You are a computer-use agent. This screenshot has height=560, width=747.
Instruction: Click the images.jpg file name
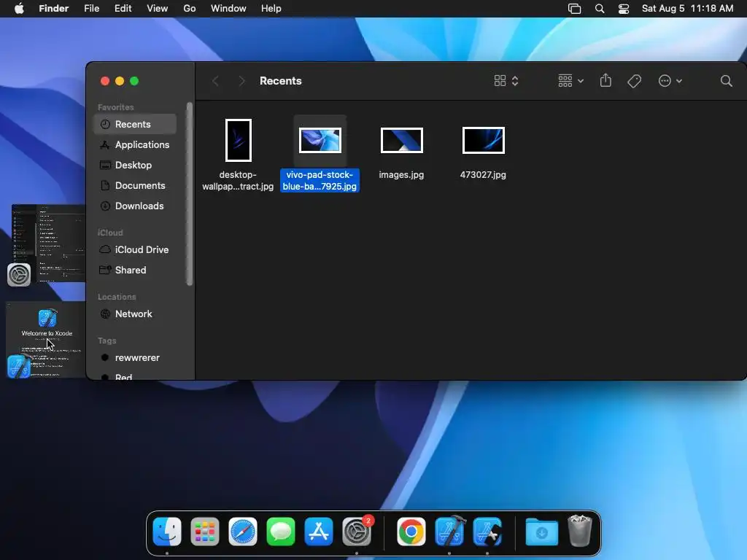402,175
